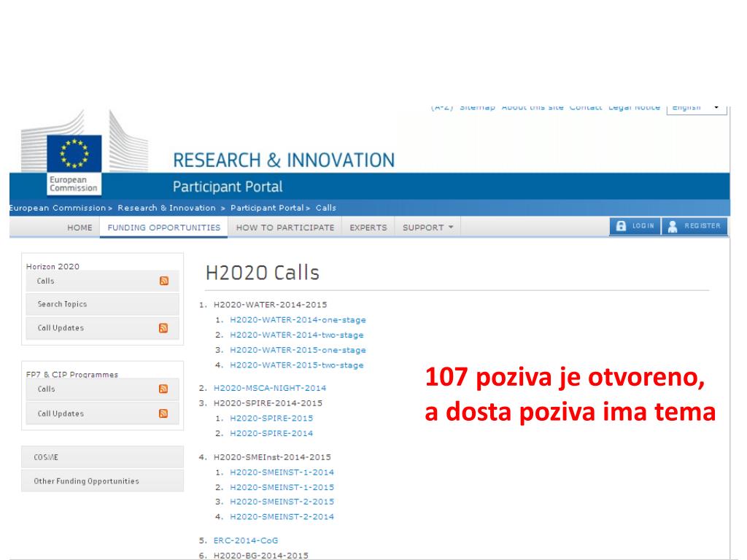Image resolution: width=747 pixels, height=560 pixels.
Task: Click Research & Innovation breadcrumb link
Action: 167,208
